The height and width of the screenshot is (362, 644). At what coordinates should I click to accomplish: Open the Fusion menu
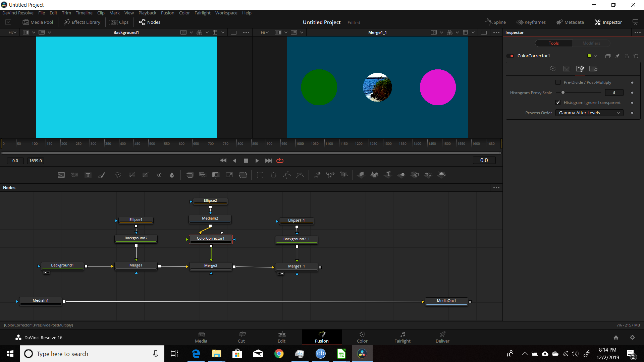click(x=167, y=13)
